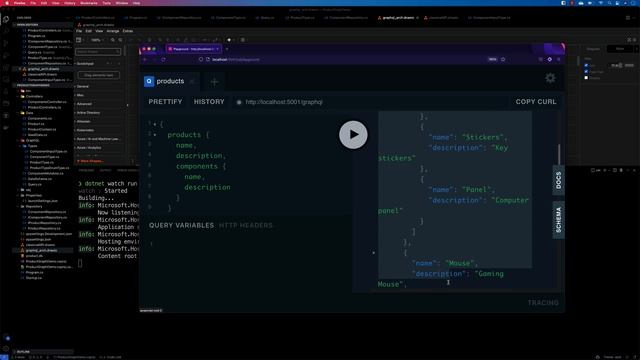Open GraphQL Playground settings gear
640x360 pixels.
point(550,78)
